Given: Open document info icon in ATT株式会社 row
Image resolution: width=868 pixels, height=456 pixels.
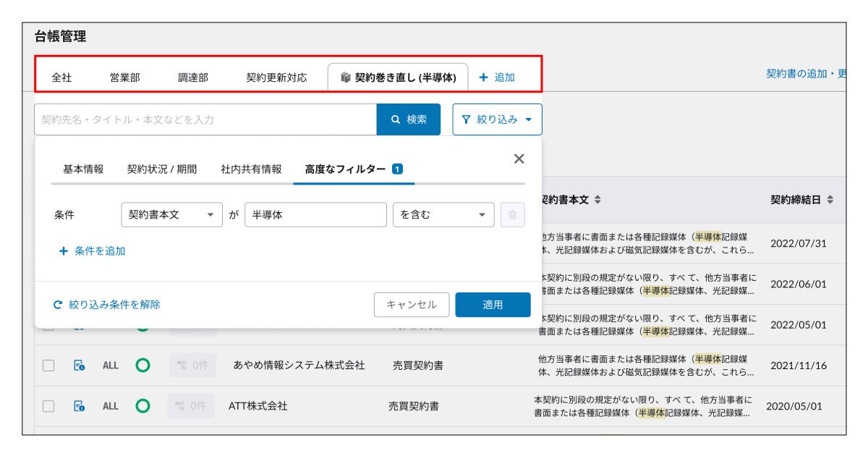Looking at the screenshot, I should tap(80, 406).
